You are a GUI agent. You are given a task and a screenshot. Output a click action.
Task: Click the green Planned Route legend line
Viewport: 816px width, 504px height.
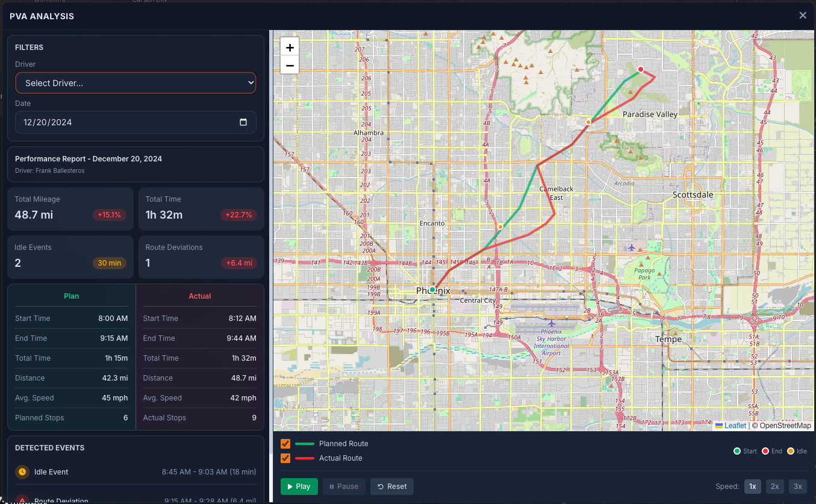[305, 444]
